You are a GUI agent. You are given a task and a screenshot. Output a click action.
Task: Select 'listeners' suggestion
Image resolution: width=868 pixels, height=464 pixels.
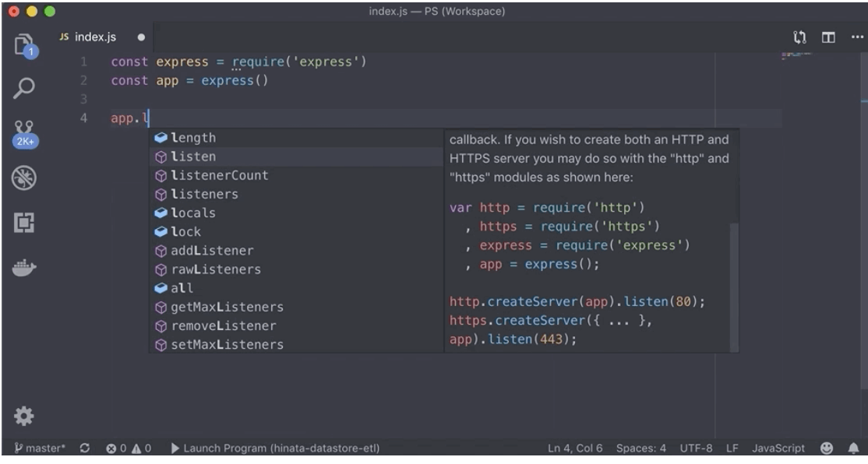(x=296, y=194)
